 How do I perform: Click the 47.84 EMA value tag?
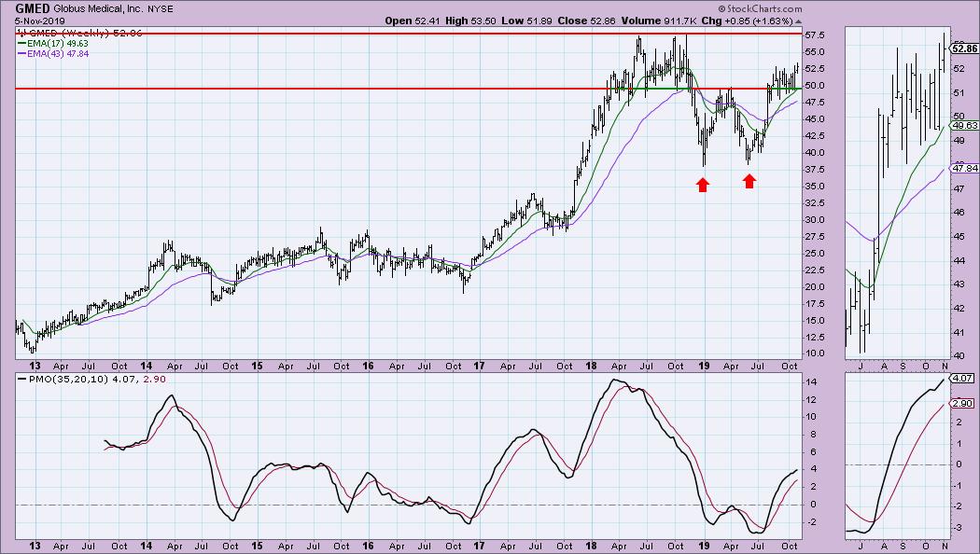point(962,168)
